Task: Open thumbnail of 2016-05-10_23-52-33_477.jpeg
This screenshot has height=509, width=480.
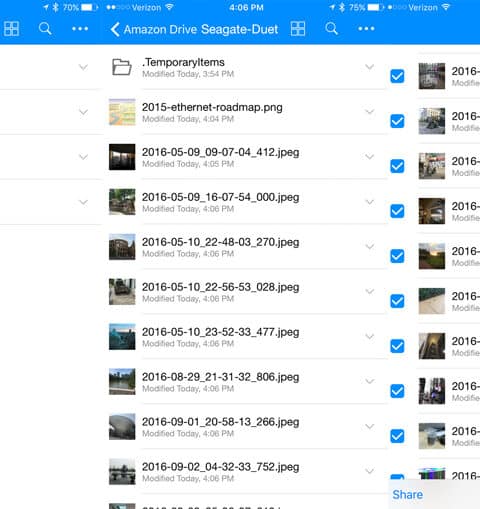Action: click(x=122, y=337)
